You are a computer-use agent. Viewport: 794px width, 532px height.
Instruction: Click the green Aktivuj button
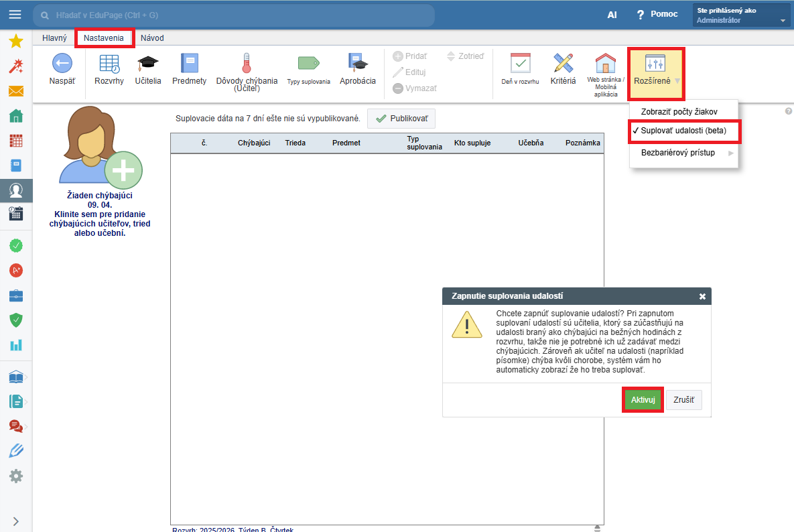(643, 400)
